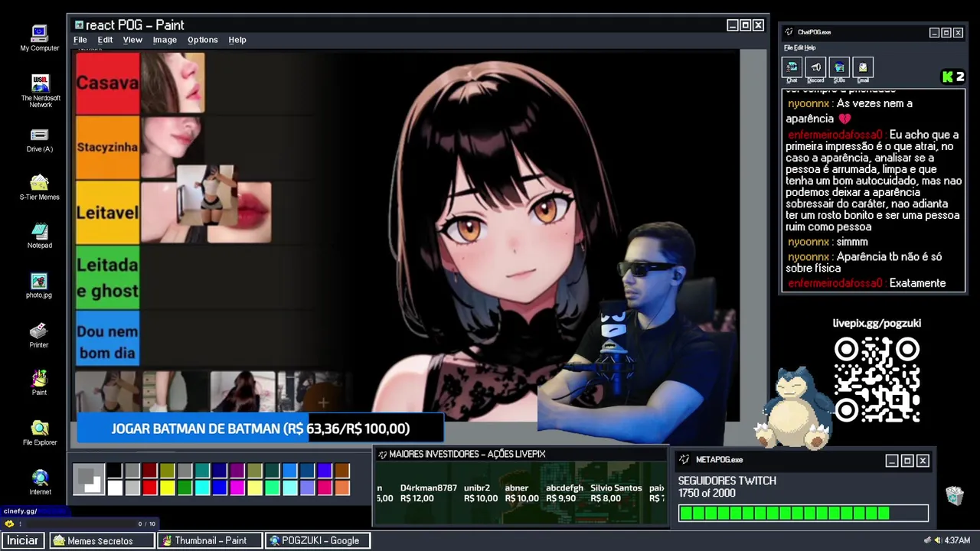Click the cinefy.gg/ label
Viewport: 980px width, 551px height.
click(20, 511)
